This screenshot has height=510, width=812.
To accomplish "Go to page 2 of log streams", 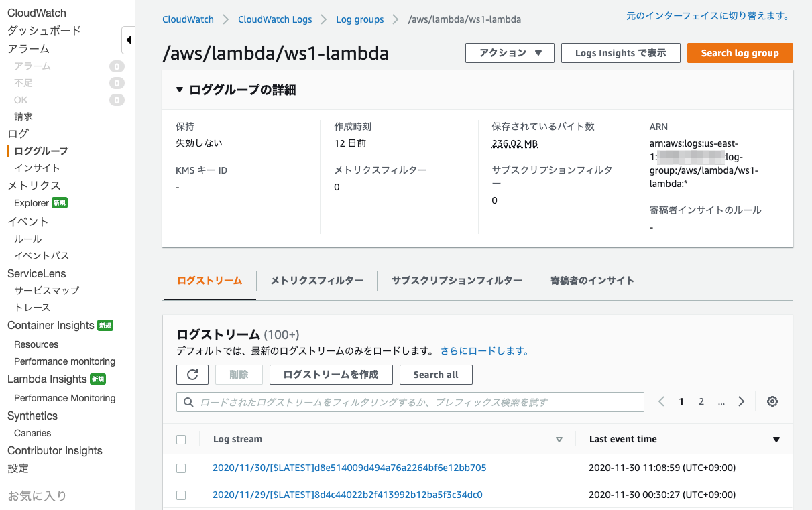I will click(701, 401).
